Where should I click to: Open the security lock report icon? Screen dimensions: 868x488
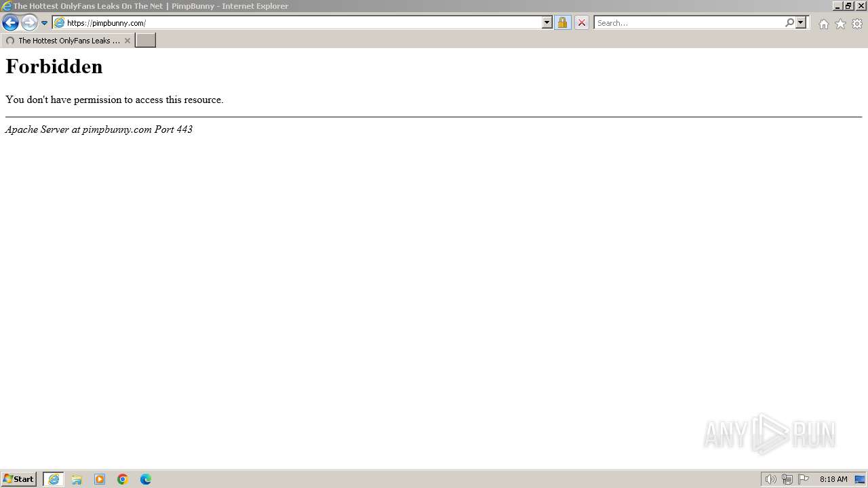[563, 23]
